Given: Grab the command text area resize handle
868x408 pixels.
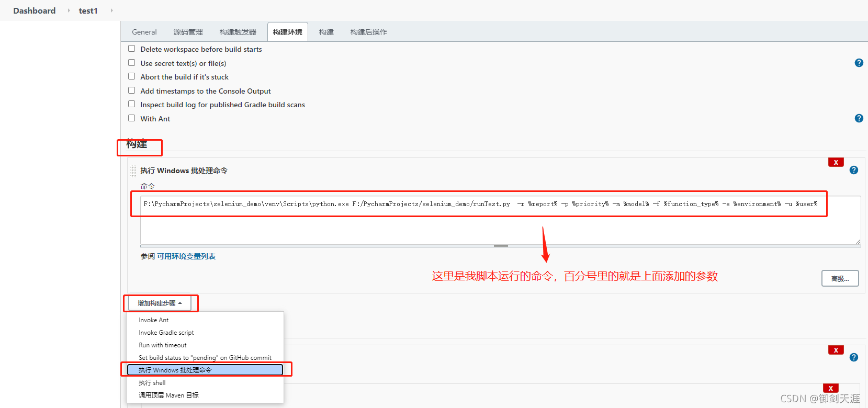Looking at the screenshot, I should [501, 246].
